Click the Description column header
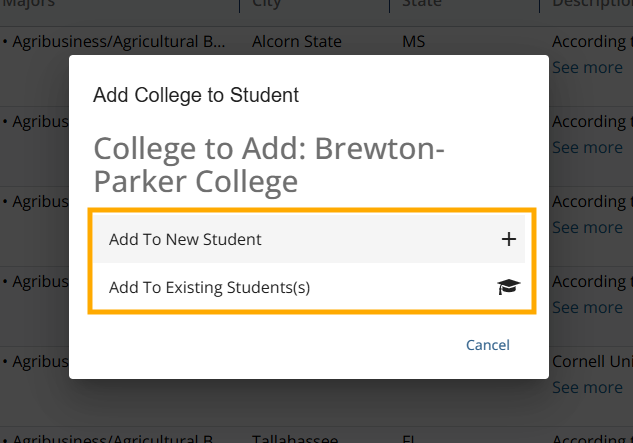This screenshot has height=443, width=633. 593,4
